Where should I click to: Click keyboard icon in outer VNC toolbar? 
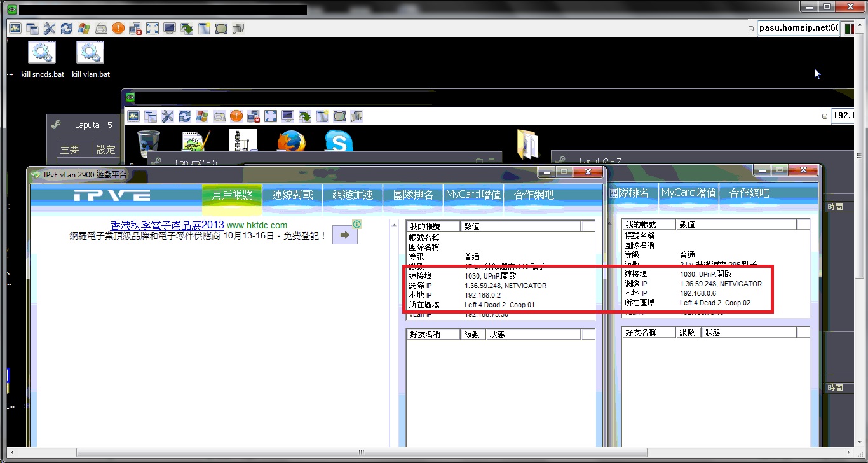[x=101, y=29]
